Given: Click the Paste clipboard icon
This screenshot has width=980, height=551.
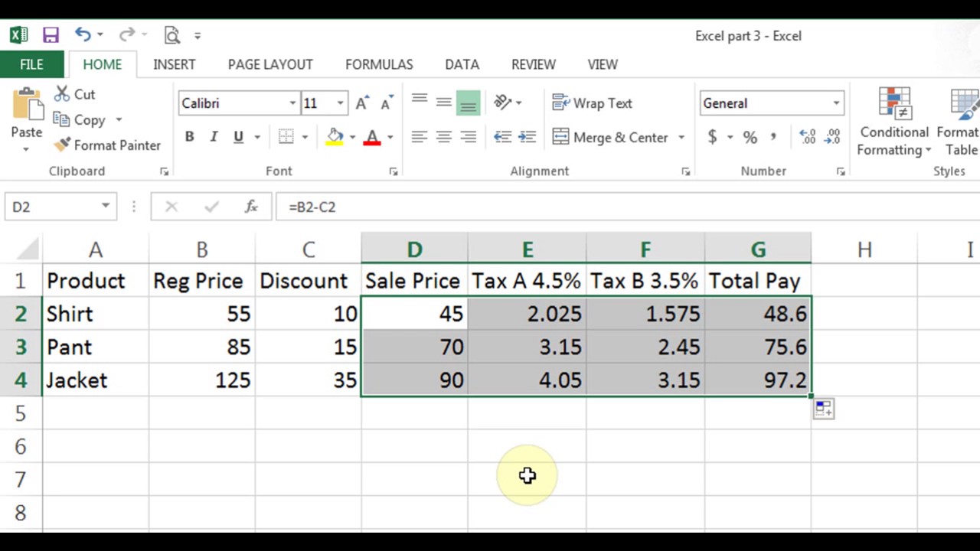Looking at the screenshot, I should [x=27, y=103].
